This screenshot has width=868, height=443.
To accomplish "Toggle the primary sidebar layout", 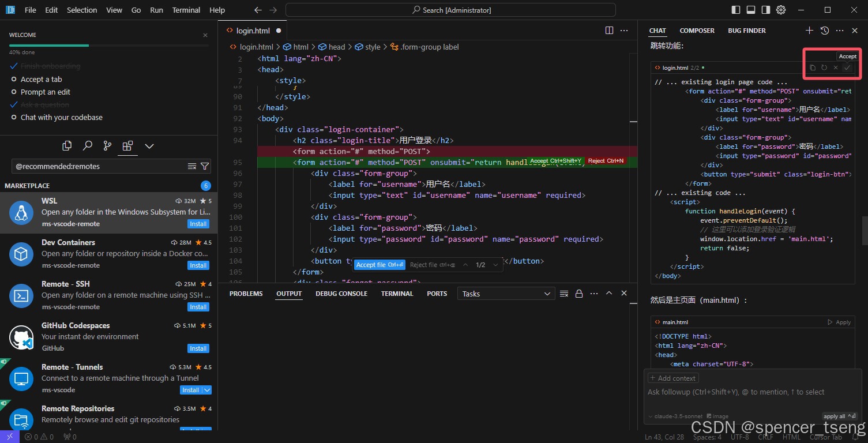I will (x=736, y=10).
